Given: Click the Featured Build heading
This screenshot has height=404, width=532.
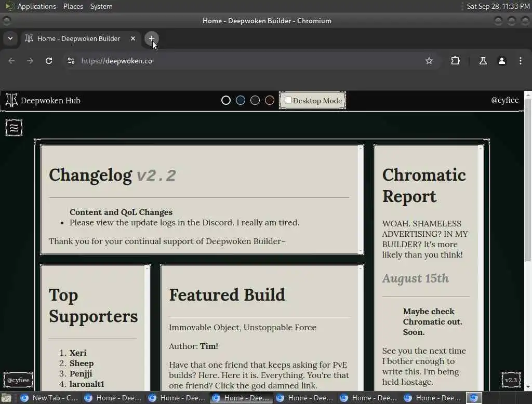Looking at the screenshot, I should click(227, 294).
